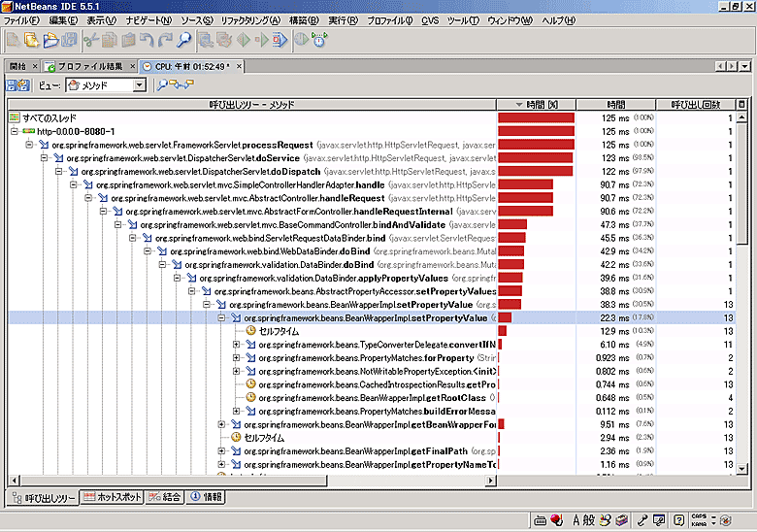
Task: Collapse the DispatcherServlet.doService node
Action: 44,158
